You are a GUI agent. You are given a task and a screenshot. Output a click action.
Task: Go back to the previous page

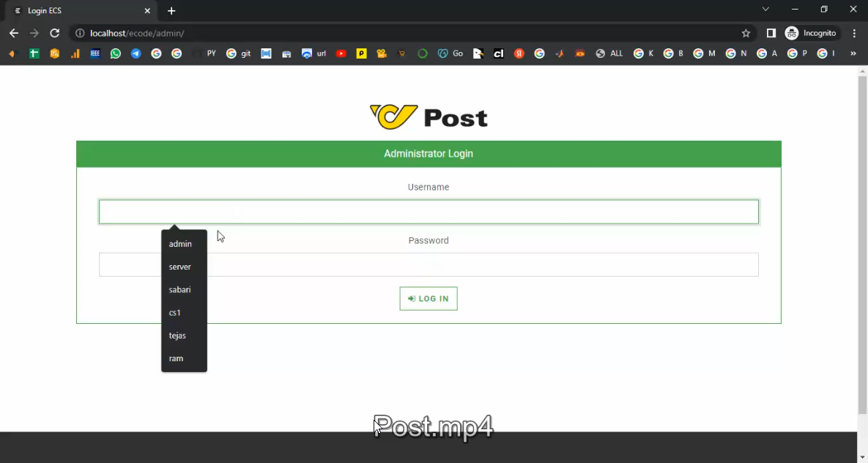pyautogui.click(x=14, y=33)
